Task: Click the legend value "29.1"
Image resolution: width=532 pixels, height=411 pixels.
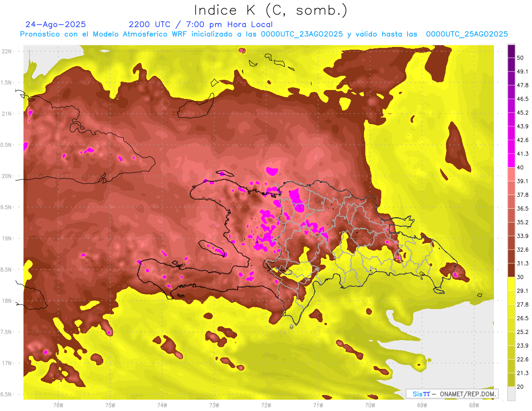Action: click(523, 291)
